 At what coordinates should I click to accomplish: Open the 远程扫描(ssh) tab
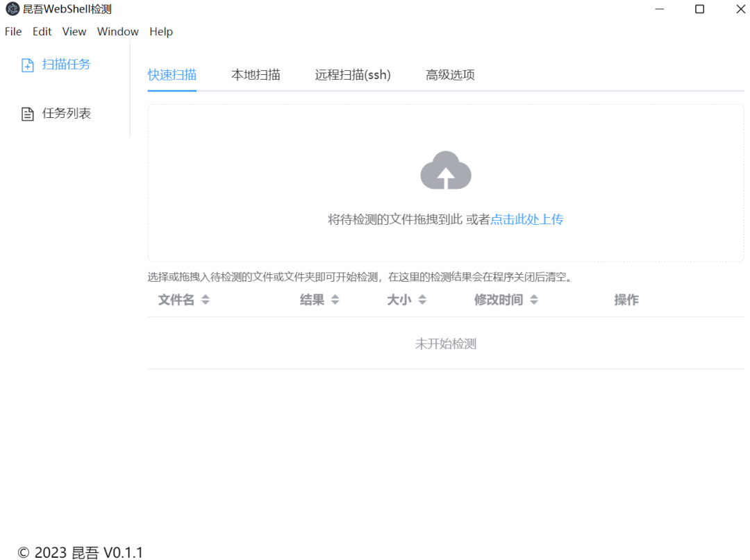coord(353,75)
